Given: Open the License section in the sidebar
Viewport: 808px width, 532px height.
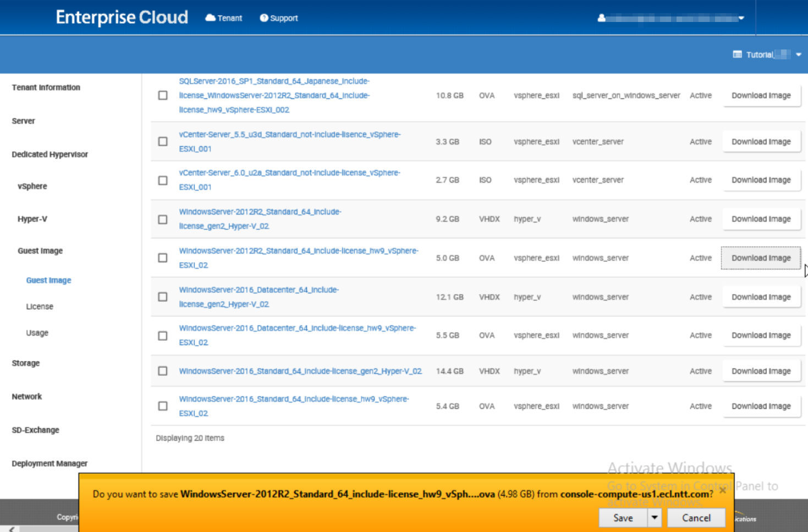Looking at the screenshot, I should tap(39, 306).
